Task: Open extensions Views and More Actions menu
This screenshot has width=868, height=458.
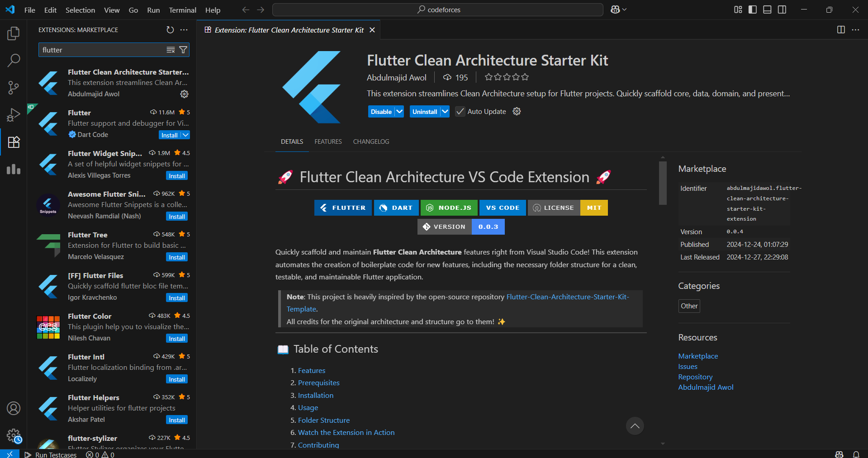Action: click(x=184, y=30)
